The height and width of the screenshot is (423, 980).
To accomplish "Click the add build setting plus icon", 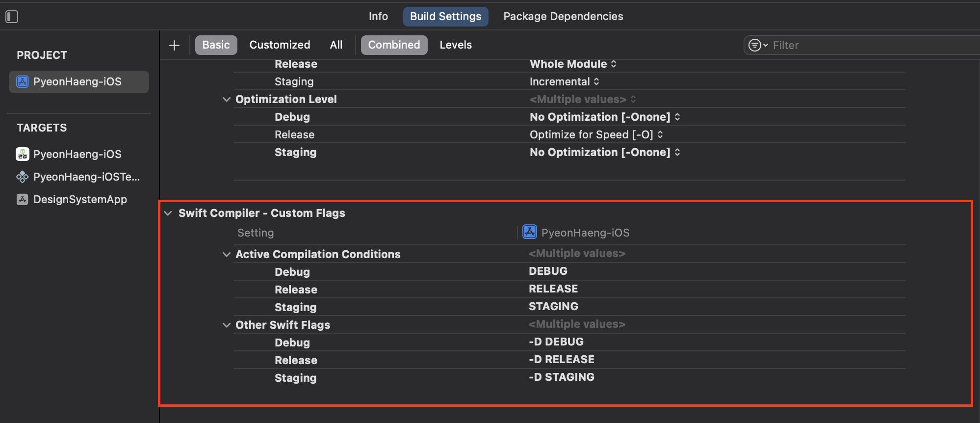I will click(x=174, y=45).
